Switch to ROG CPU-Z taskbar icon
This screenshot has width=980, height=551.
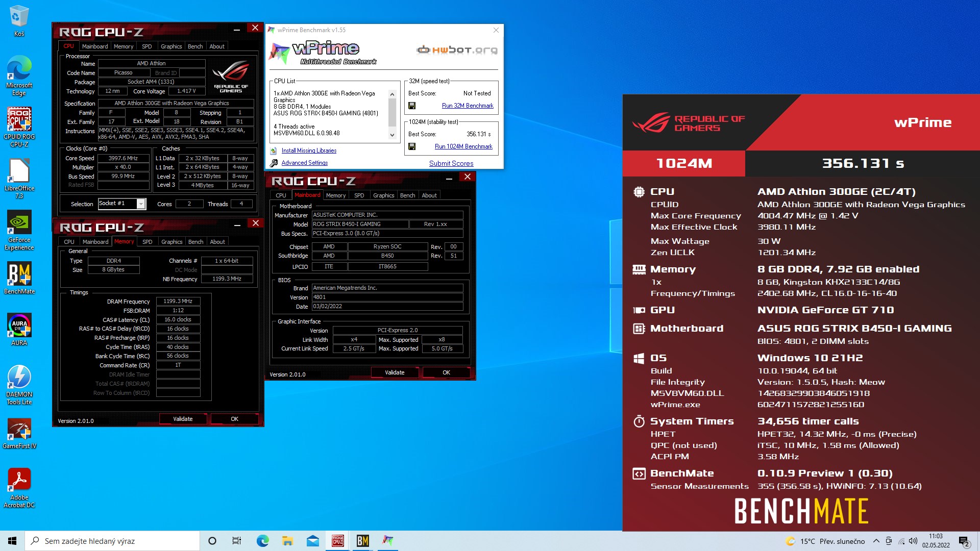click(337, 541)
